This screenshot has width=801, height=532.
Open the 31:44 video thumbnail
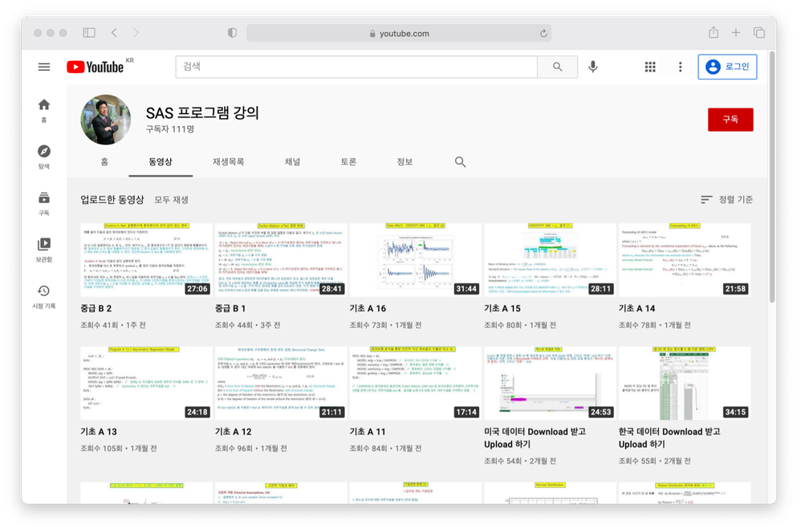[415, 260]
